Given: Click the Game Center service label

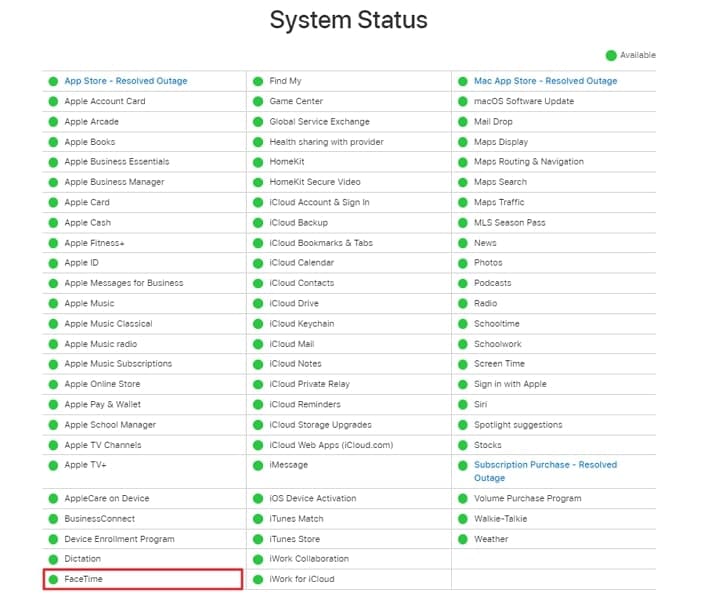Looking at the screenshot, I should 296,101.
